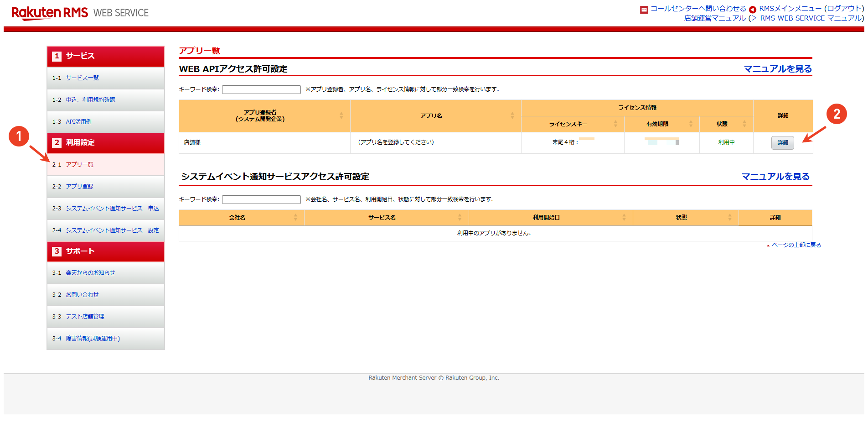Image resolution: width=868 pixels, height=434 pixels.
Task: Click 利用中 status text
Action: [726, 142]
